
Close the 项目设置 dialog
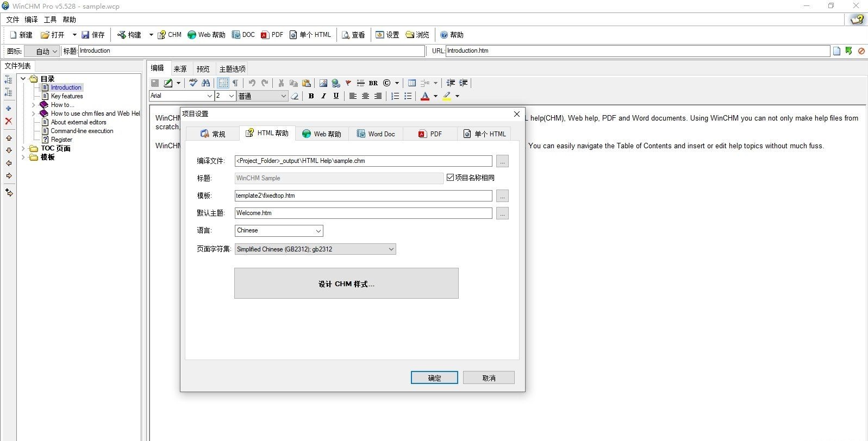point(517,114)
